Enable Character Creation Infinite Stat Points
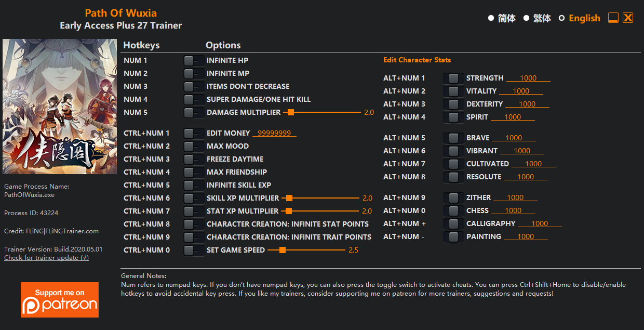Viewport: 644px width, 330px height. (194, 225)
